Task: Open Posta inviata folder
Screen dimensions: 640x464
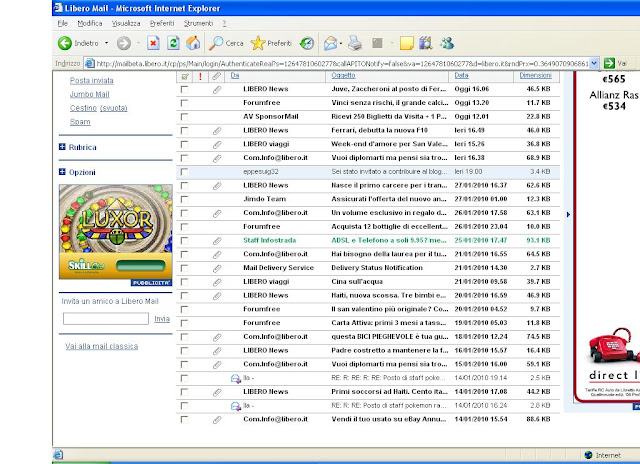Action: click(91, 80)
